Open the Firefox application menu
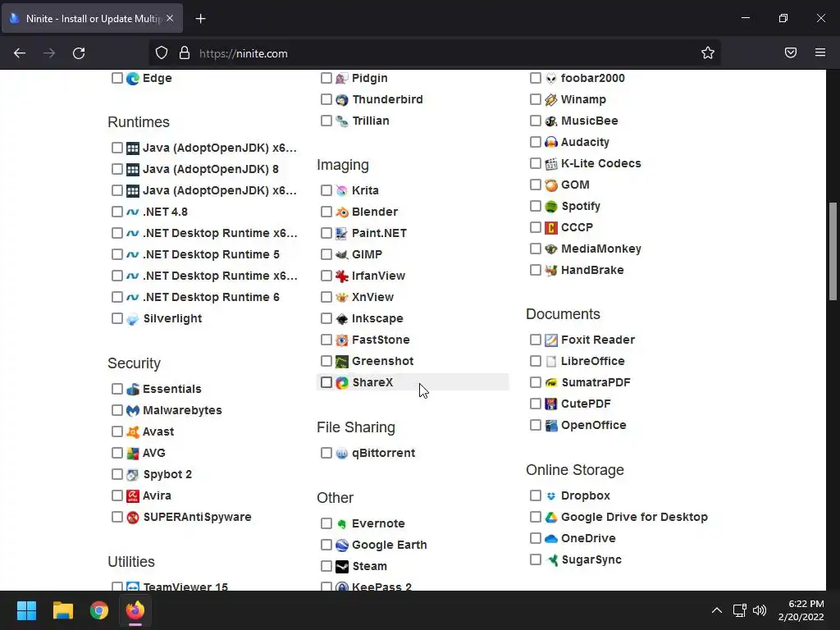 point(820,52)
